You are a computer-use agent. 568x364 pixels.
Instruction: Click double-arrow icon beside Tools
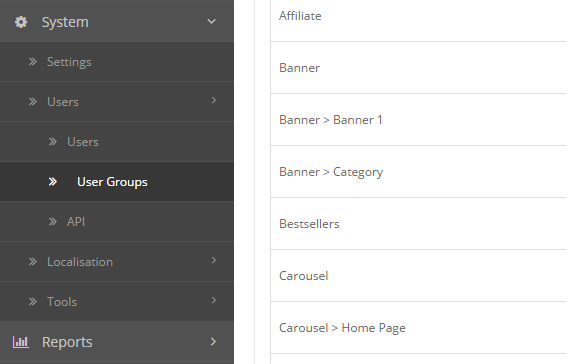[33, 301]
